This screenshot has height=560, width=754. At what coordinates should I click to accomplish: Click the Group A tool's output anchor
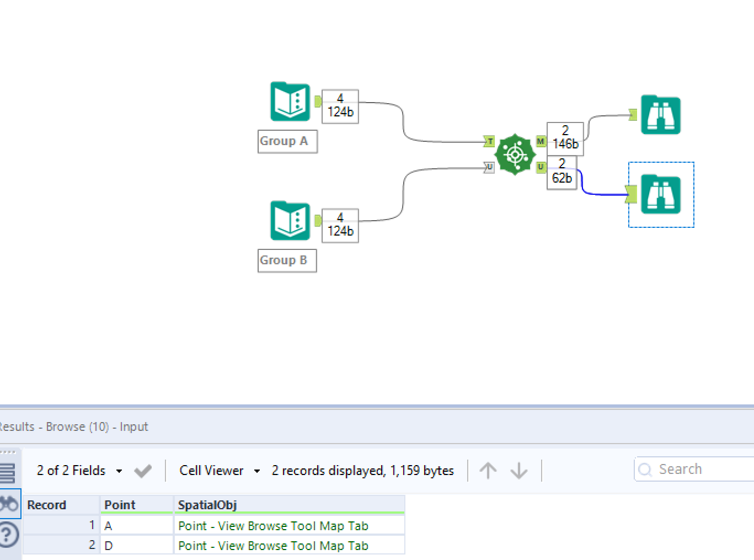click(318, 102)
